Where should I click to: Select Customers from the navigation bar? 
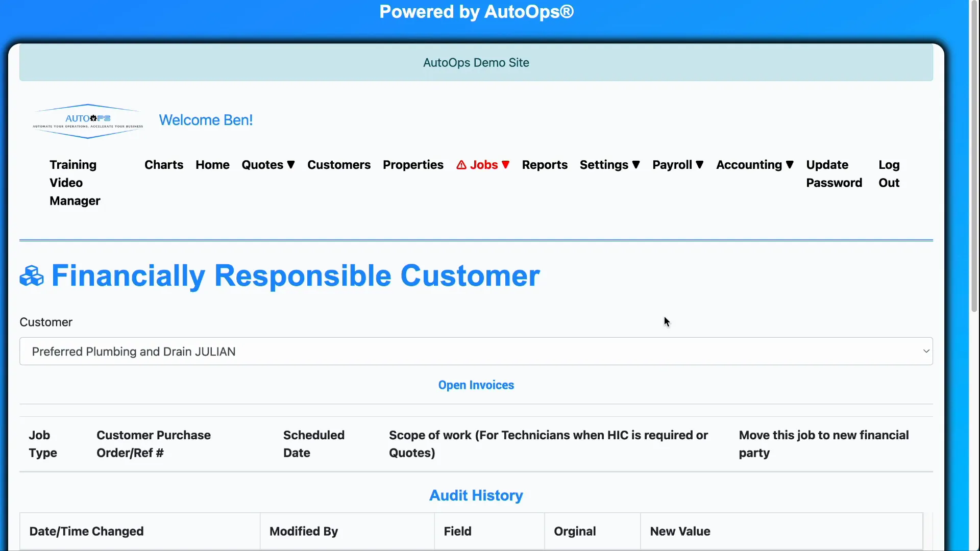[339, 165]
